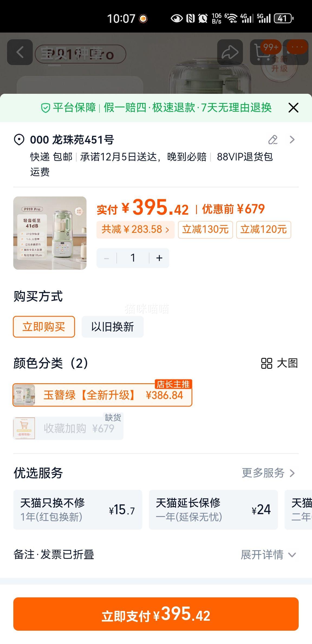Open address details chevron arrow

coord(292,140)
